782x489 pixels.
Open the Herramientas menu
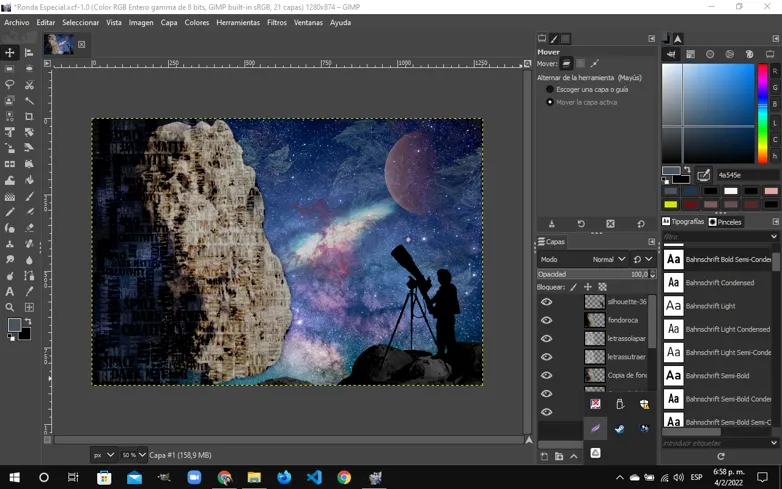pos(238,22)
